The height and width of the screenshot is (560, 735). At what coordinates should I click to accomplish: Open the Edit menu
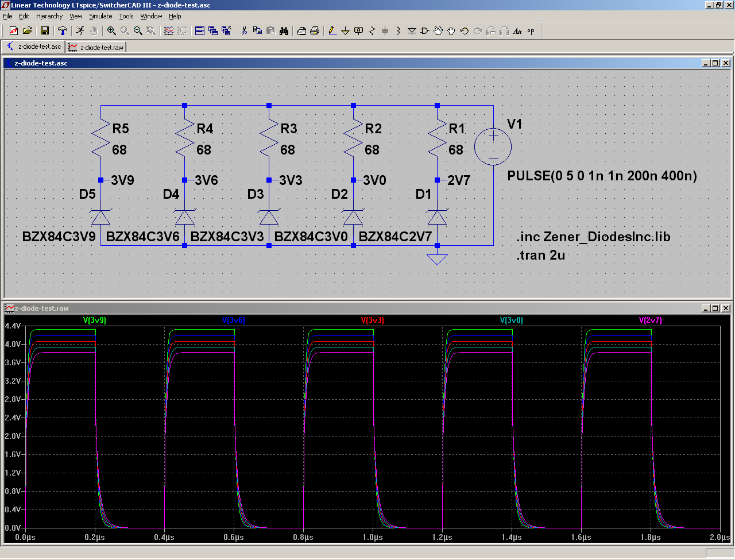(x=24, y=16)
